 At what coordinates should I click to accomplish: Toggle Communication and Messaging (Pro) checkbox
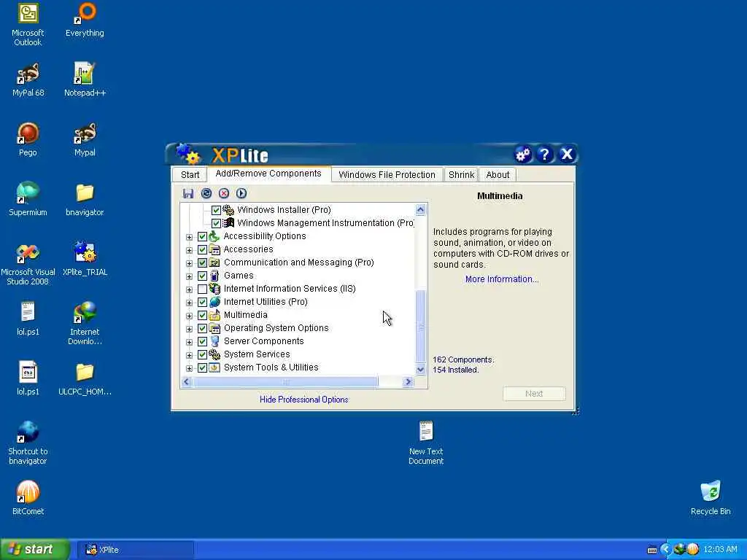click(x=203, y=262)
